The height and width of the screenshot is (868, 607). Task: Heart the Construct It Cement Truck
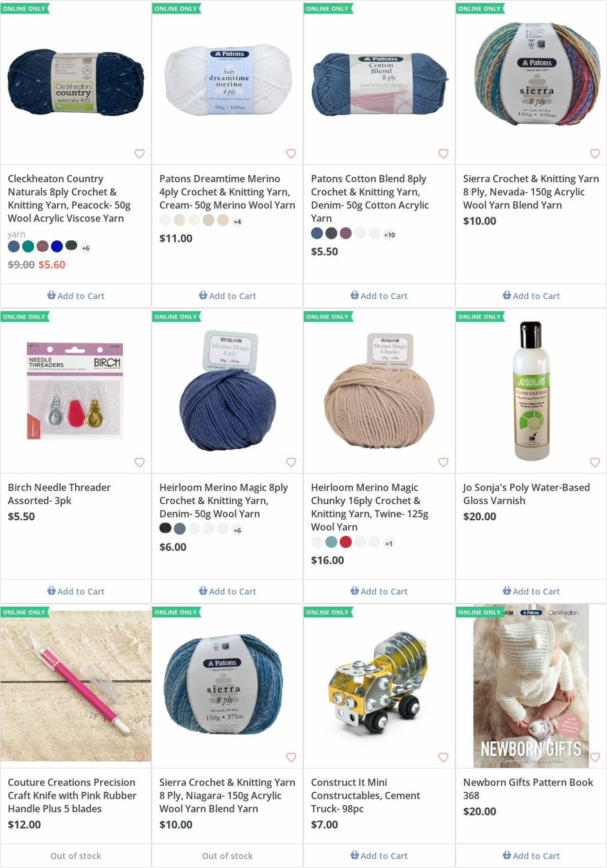tap(443, 757)
